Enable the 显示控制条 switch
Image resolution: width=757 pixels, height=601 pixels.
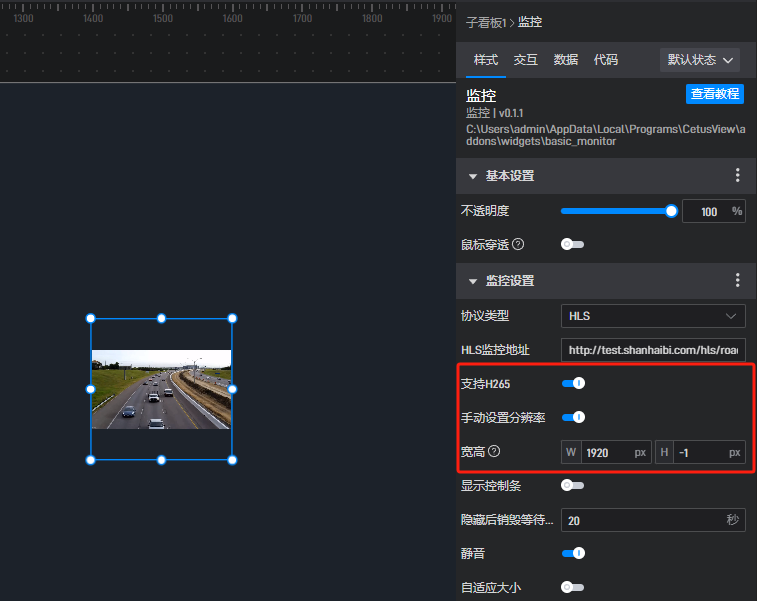tap(573, 485)
